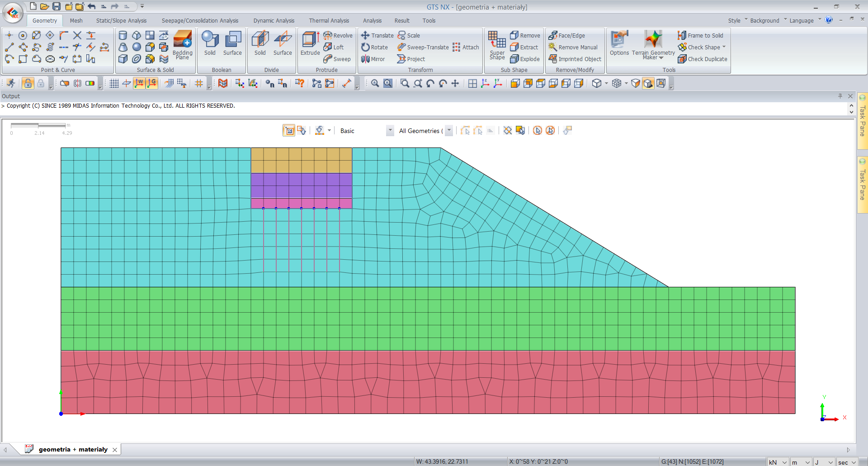This screenshot has width=868, height=466.
Task: Click the Front view cube icon
Action: click(515, 83)
